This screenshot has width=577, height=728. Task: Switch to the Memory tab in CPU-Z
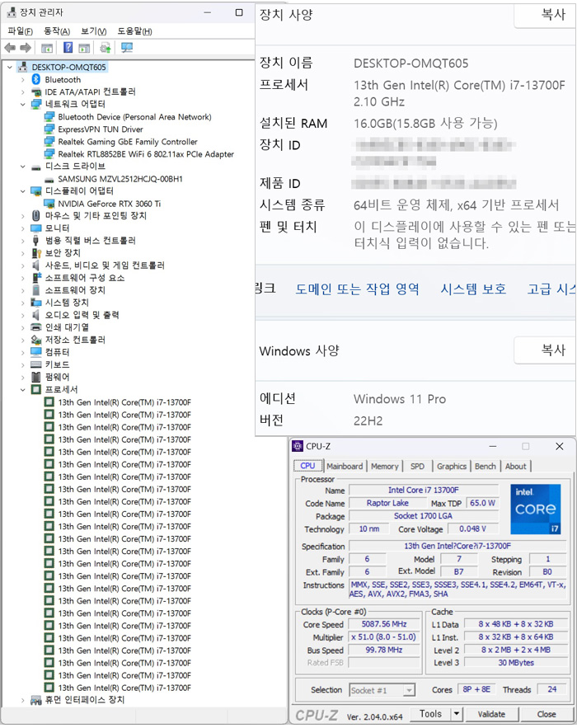[385, 466]
